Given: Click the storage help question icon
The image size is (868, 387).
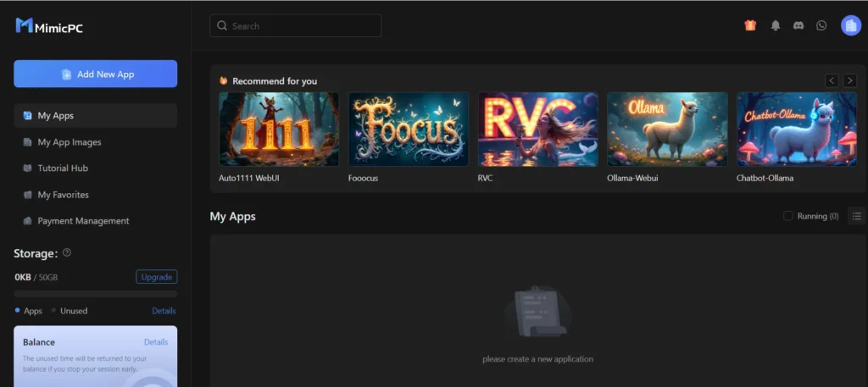Looking at the screenshot, I should [67, 252].
